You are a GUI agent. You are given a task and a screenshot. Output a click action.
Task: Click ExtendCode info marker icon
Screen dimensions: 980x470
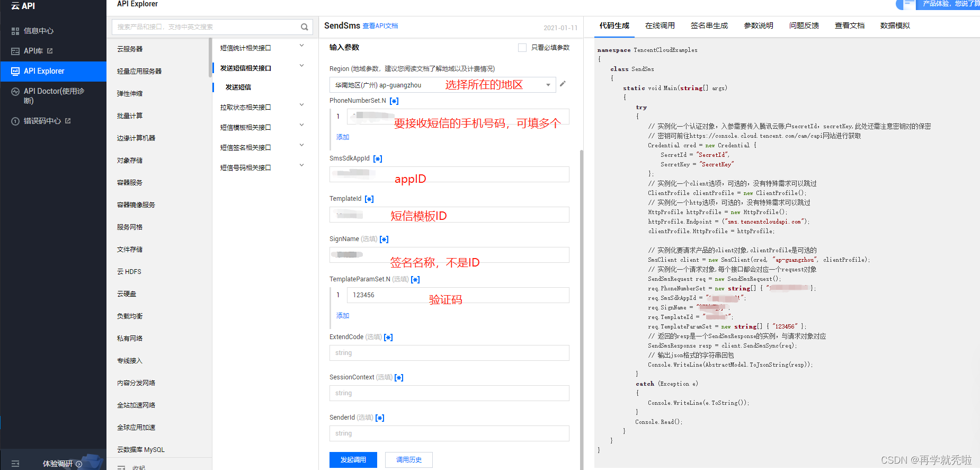coord(388,337)
